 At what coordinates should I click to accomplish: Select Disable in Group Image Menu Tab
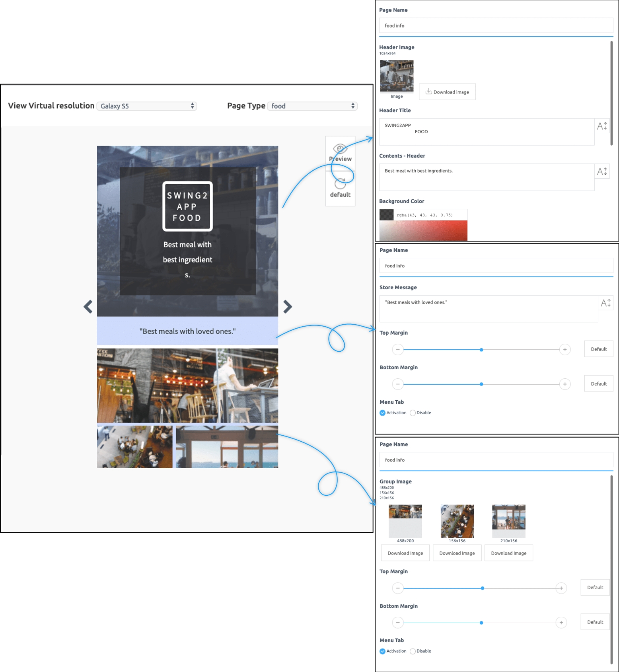click(x=413, y=651)
